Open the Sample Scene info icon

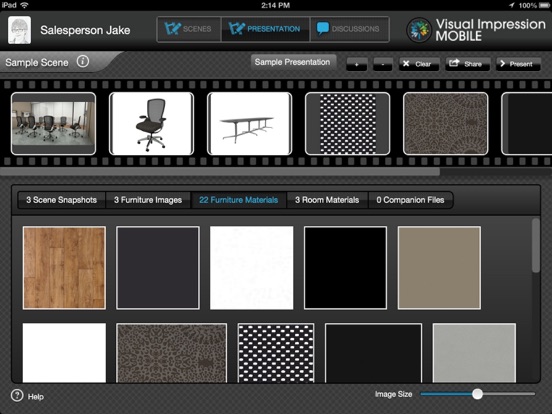point(83,62)
